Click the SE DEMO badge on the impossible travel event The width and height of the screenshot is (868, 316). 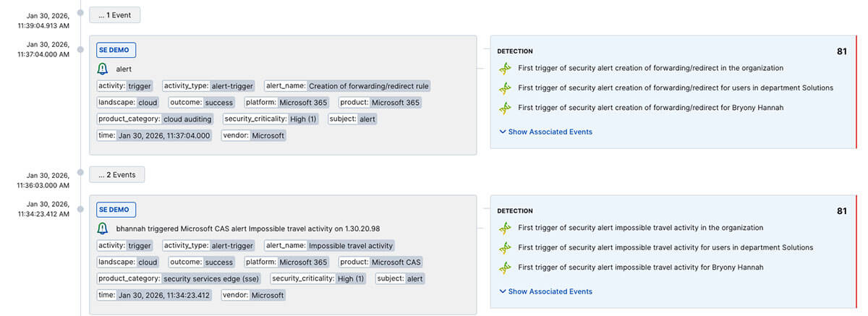point(116,210)
